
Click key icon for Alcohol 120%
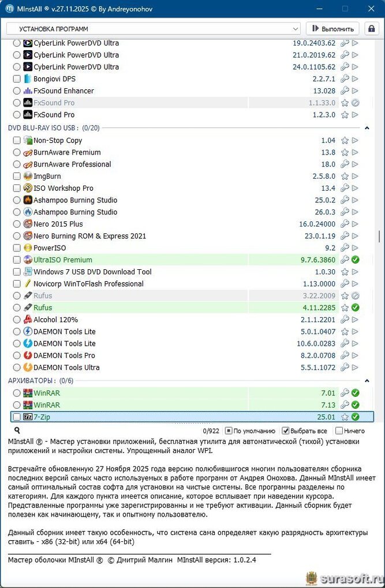tap(345, 319)
